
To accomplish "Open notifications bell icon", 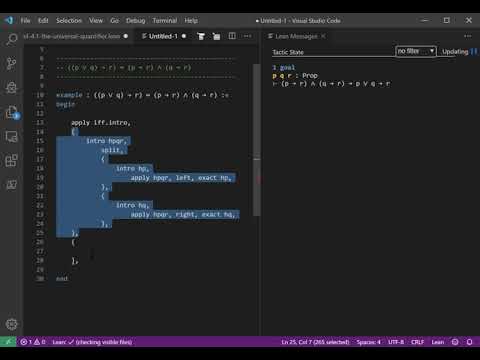I will [469, 342].
